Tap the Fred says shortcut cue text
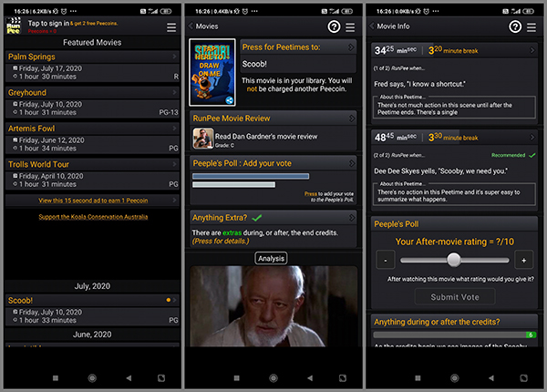 click(x=419, y=84)
